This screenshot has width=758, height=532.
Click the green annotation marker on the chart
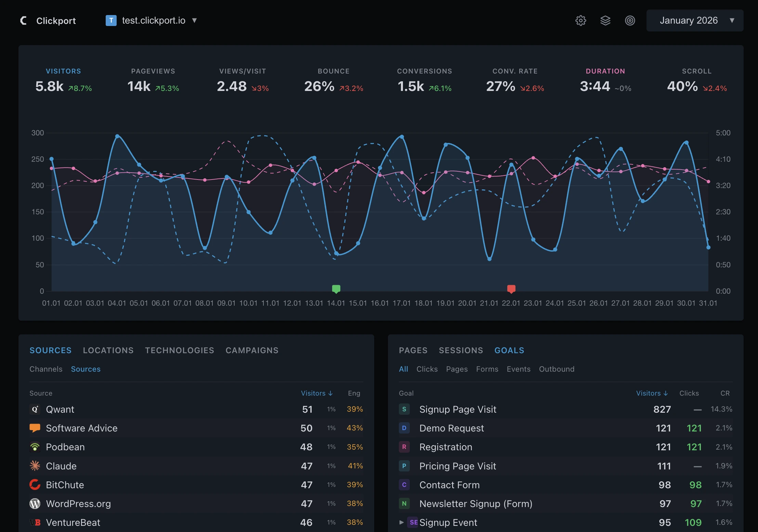pos(336,289)
